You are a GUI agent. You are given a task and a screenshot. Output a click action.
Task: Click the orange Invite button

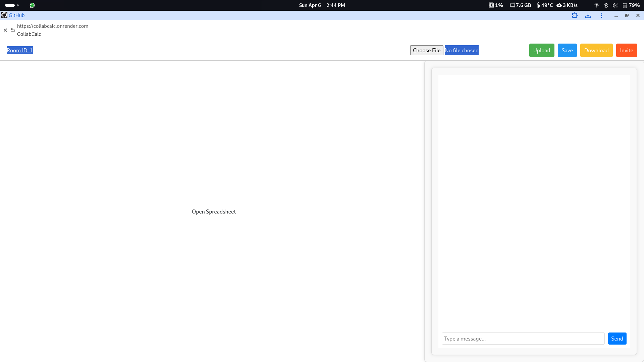(626, 50)
